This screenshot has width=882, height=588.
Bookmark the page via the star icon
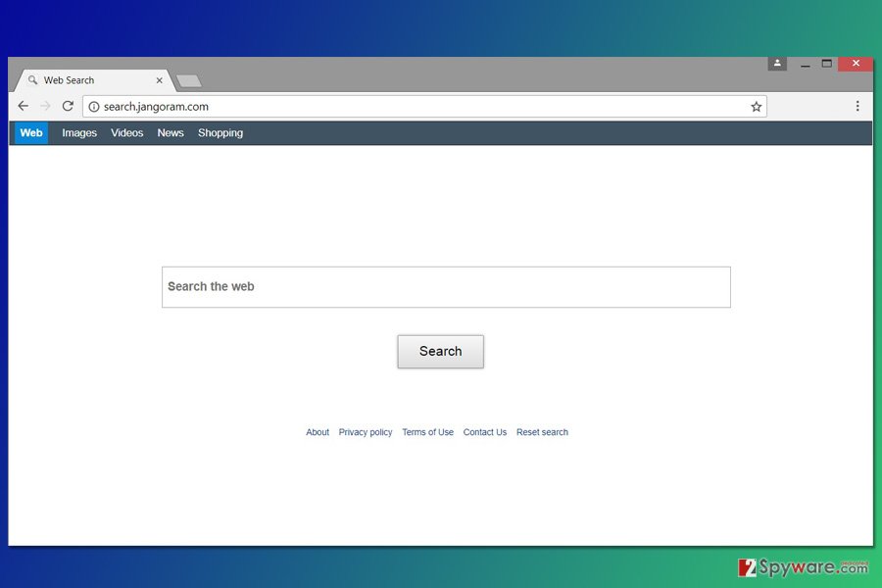coord(756,106)
